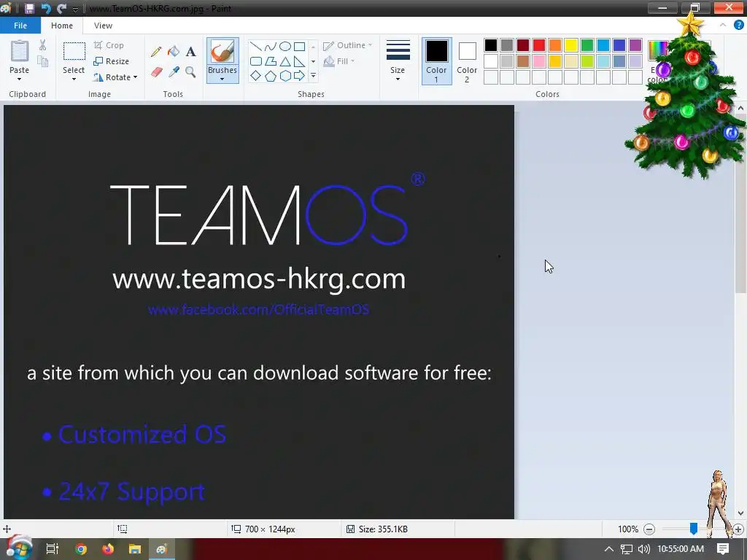Open the Size dropdown
The height and width of the screenshot is (560, 747).
coord(398,60)
